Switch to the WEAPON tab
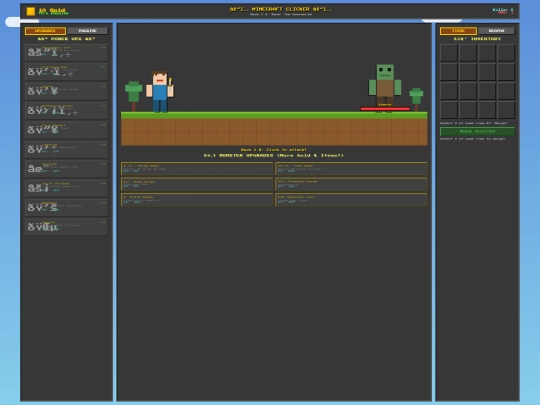The height and width of the screenshot is (405, 540). click(x=496, y=31)
